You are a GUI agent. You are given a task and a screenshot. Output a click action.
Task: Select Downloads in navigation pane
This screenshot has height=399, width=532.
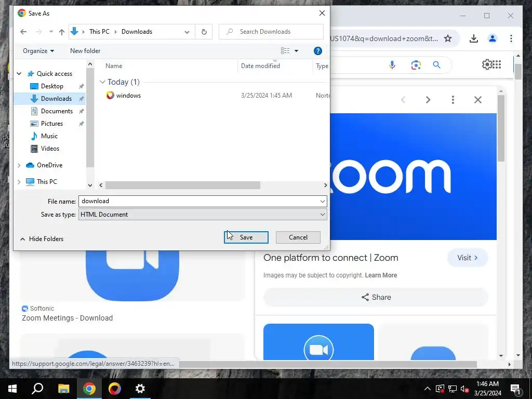coord(56,99)
